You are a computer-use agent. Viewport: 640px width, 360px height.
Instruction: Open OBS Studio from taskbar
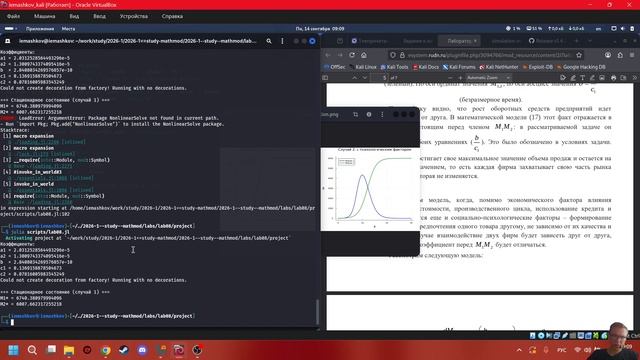click(197, 350)
